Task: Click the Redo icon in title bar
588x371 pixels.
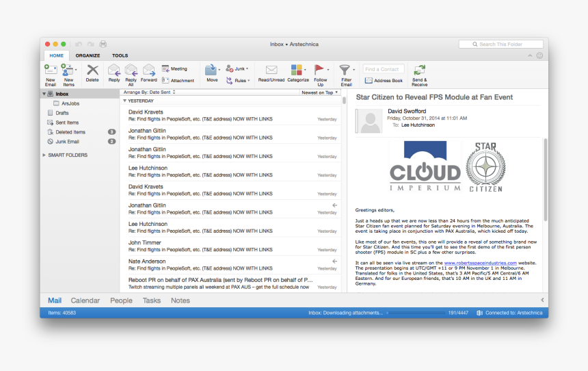Action: [90, 44]
